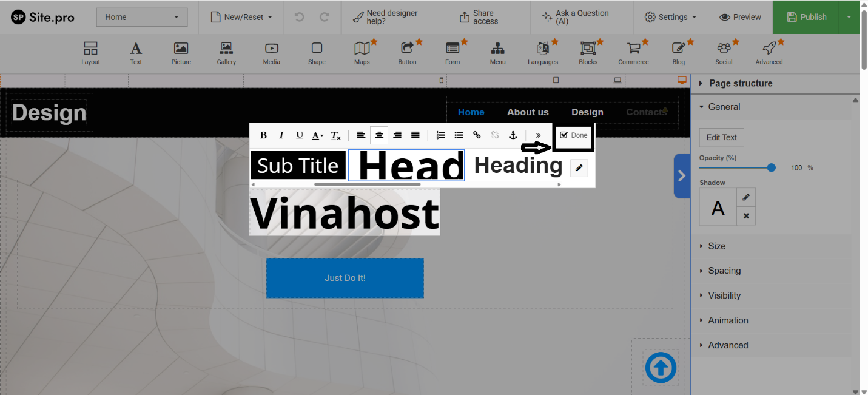Select the Gallery tool icon

pos(226,49)
